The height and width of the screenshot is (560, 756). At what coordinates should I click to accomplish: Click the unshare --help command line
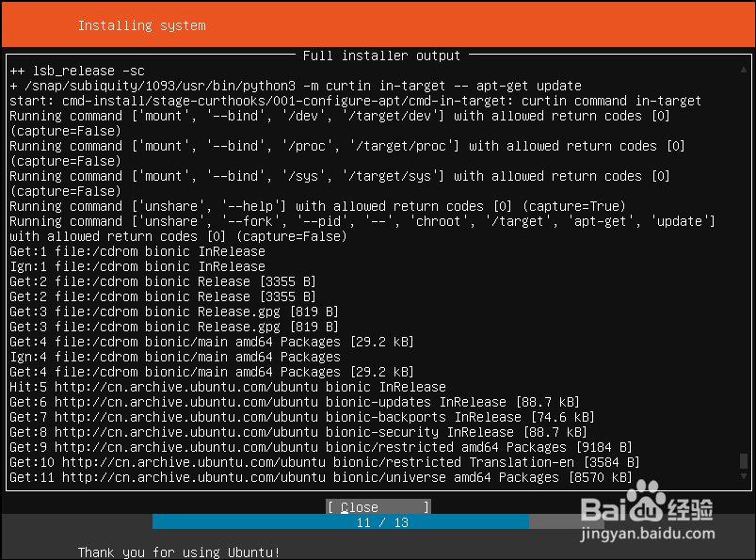(317, 206)
